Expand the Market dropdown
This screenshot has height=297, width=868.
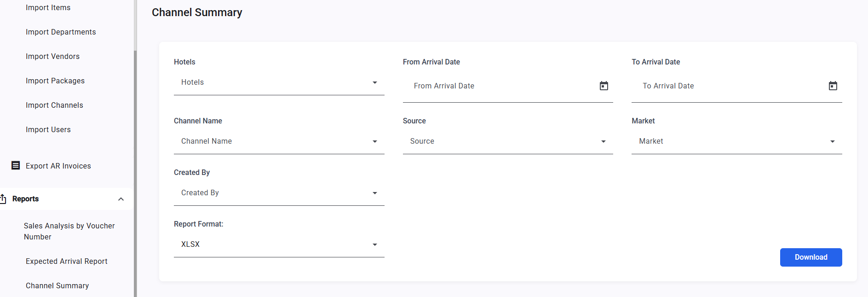pyautogui.click(x=736, y=141)
